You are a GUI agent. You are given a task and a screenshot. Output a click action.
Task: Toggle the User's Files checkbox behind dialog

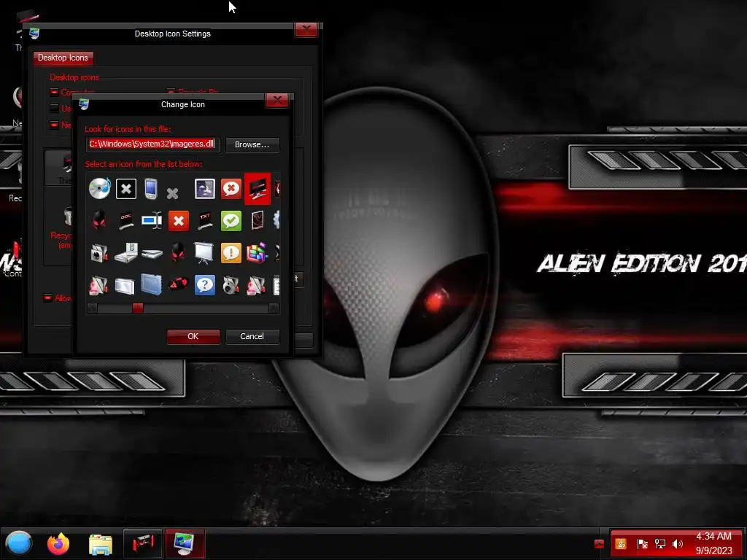coord(54,108)
